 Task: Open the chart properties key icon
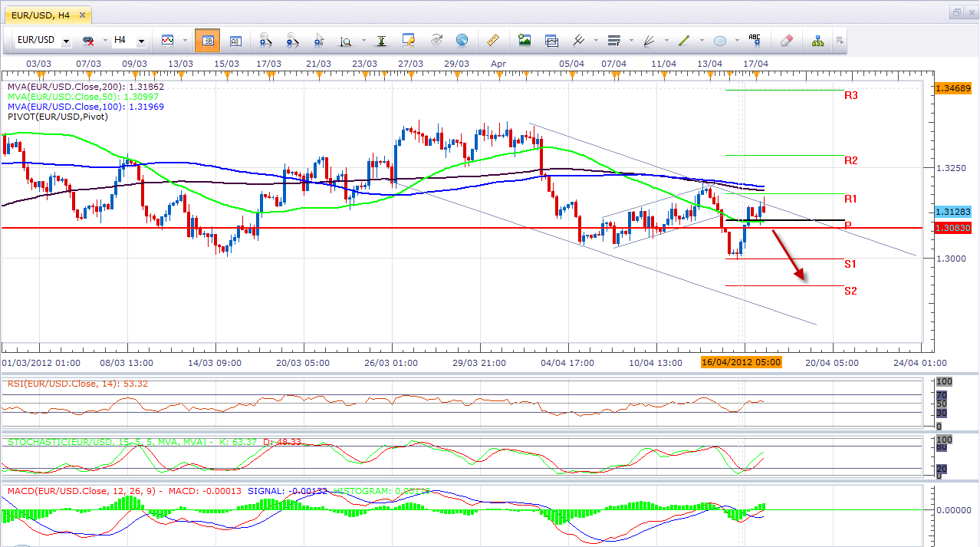(409, 40)
